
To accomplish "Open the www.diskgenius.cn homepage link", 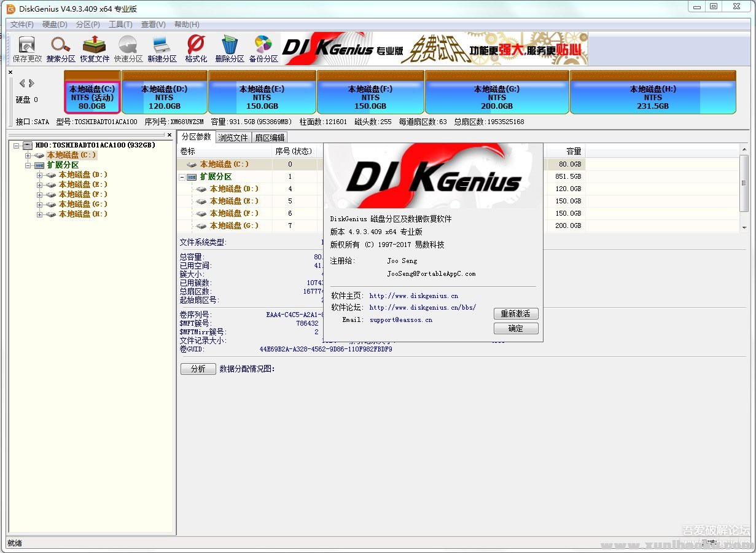I will click(x=413, y=296).
